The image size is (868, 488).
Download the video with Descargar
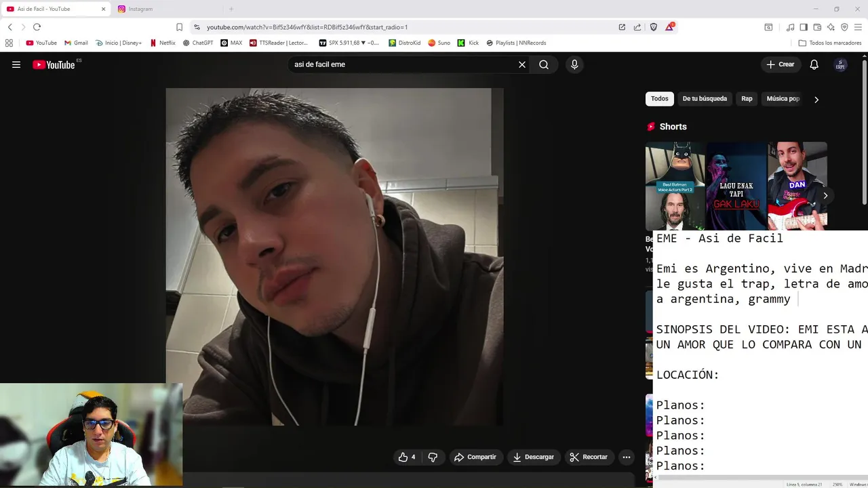[x=534, y=457]
